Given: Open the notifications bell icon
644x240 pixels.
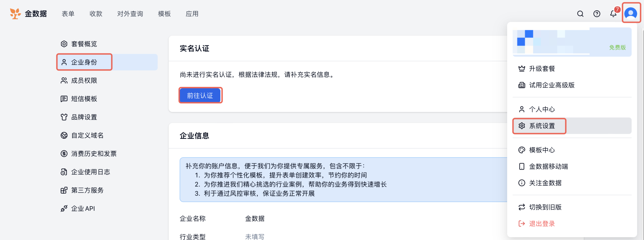Looking at the screenshot, I should (613, 14).
